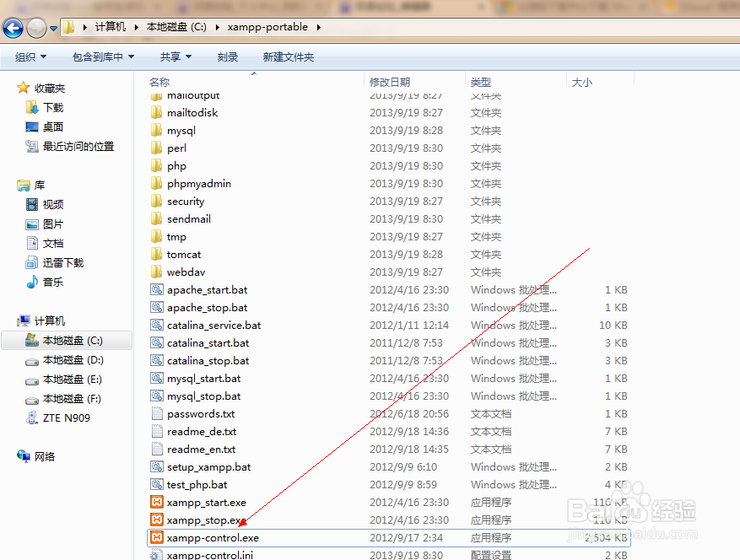This screenshot has width=740, height=560.
Task: Select the security folder icon
Action: point(157,201)
